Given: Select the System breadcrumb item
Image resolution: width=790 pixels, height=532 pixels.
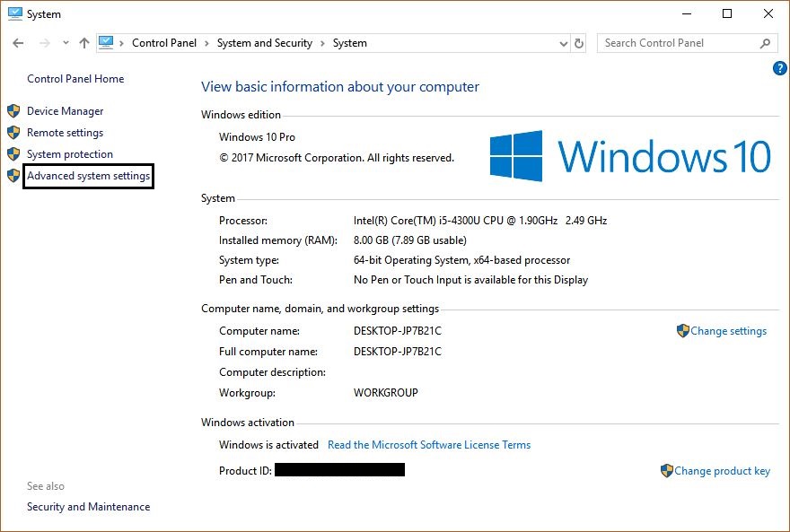Looking at the screenshot, I should tap(349, 43).
